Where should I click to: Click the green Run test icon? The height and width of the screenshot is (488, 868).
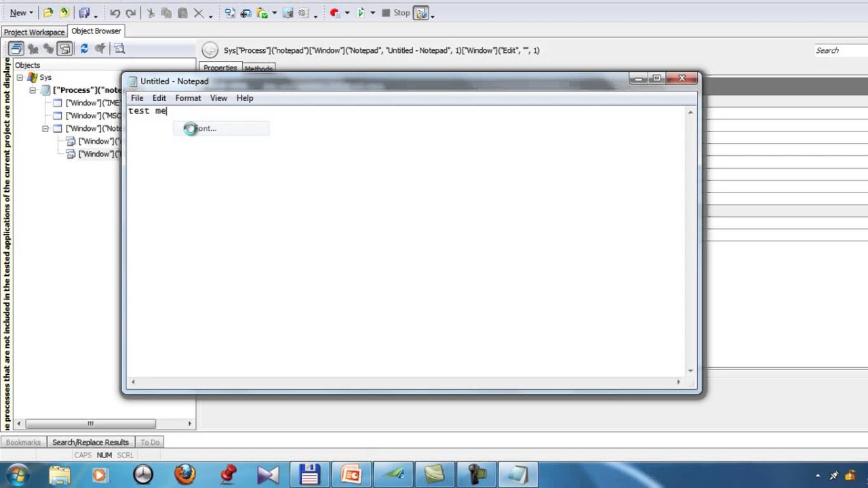(360, 13)
